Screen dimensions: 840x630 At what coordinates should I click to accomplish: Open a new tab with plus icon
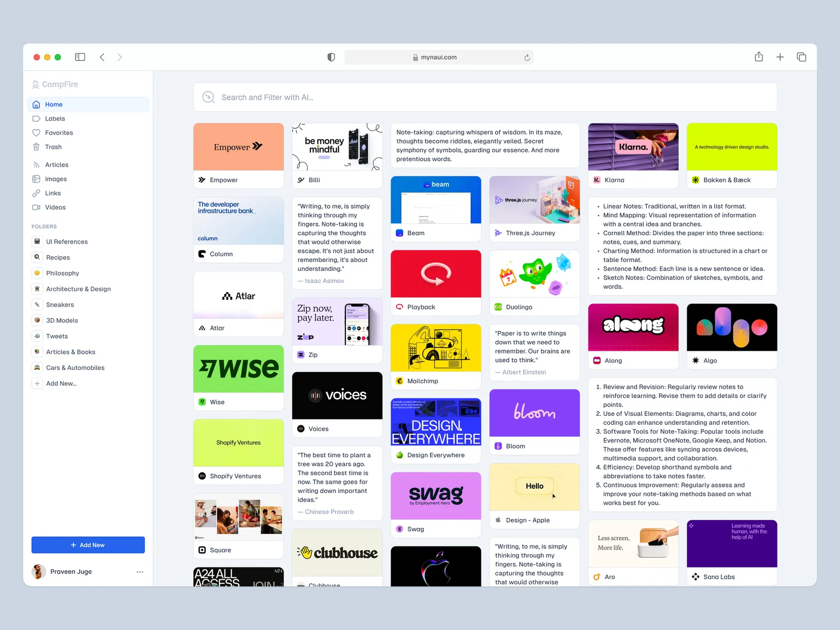780,57
